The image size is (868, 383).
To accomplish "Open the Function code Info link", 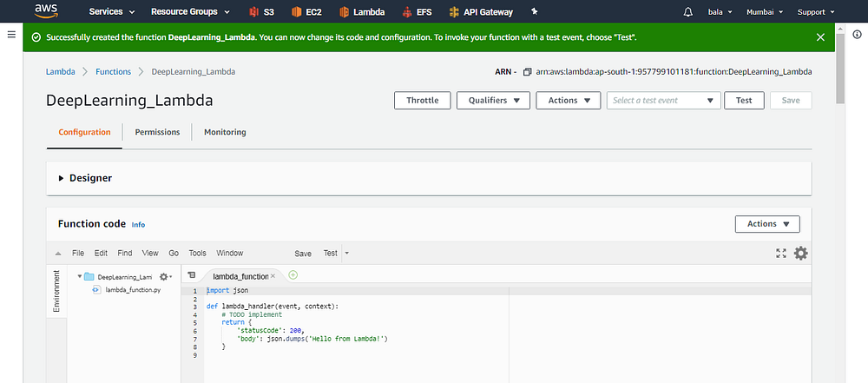I will pos(138,224).
